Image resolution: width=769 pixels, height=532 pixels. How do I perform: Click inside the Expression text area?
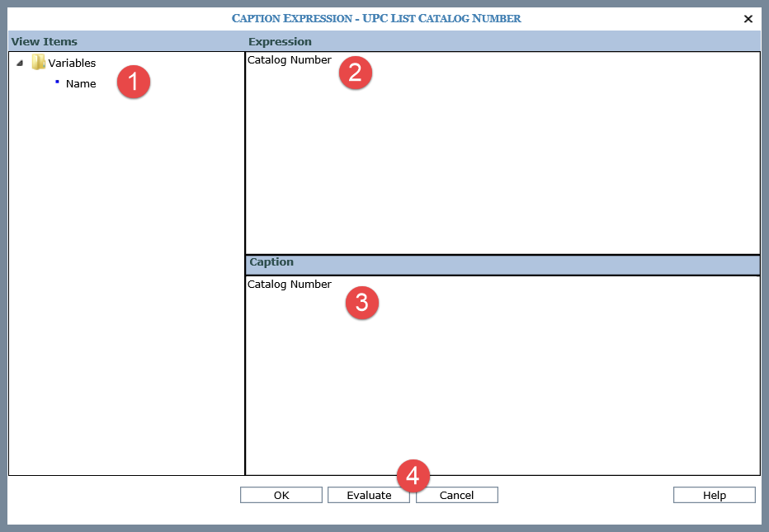pos(502,165)
